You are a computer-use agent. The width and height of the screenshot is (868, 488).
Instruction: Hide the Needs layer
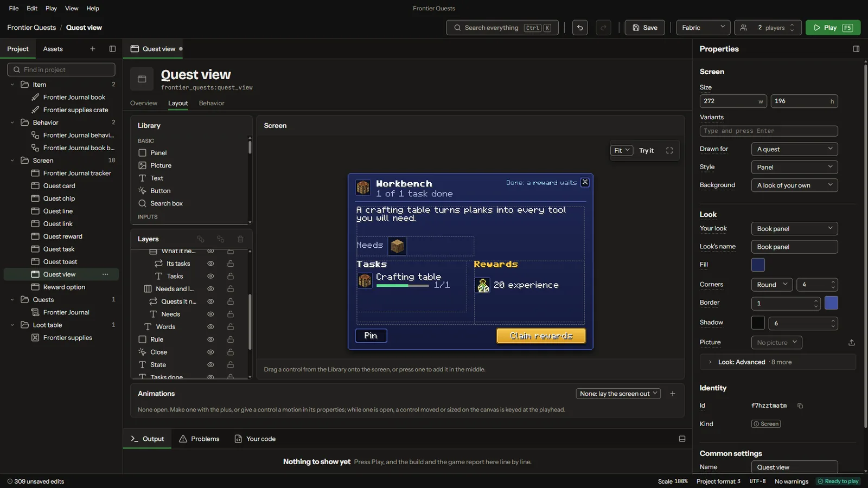coord(210,314)
